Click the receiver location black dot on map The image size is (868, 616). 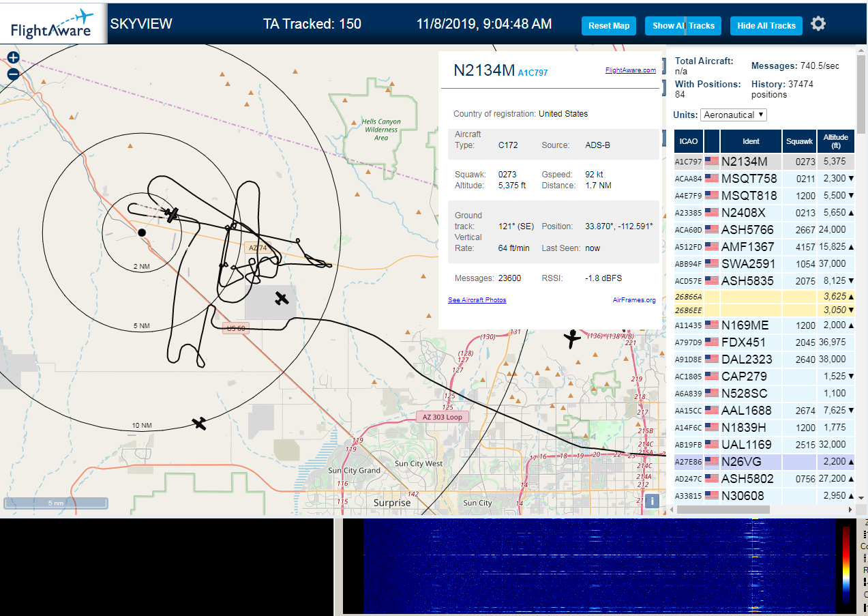pyautogui.click(x=142, y=233)
